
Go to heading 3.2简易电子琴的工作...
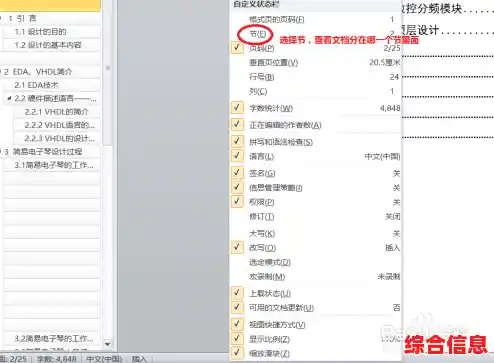tap(54, 339)
